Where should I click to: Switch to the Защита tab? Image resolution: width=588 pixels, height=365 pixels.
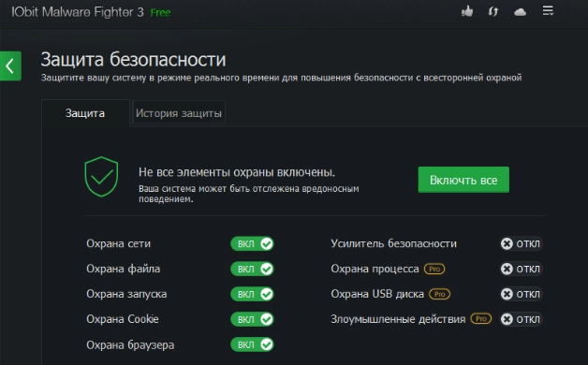point(85,113)
